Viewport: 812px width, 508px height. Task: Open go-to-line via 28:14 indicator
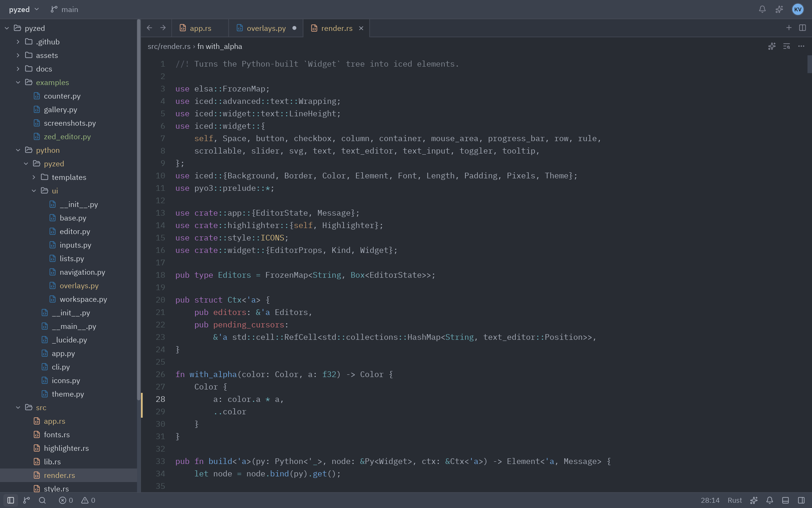710,500
